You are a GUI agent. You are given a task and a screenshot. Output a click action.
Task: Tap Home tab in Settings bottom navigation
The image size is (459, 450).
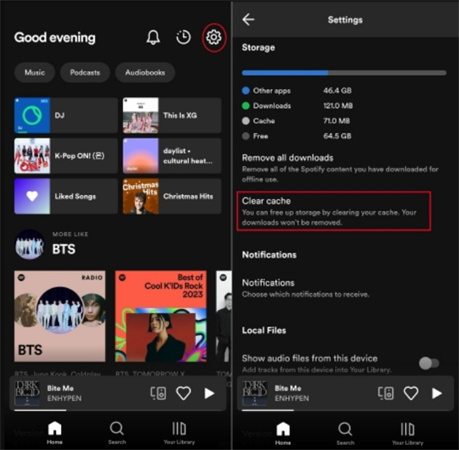pyautogui.click(x=283, y=433)
